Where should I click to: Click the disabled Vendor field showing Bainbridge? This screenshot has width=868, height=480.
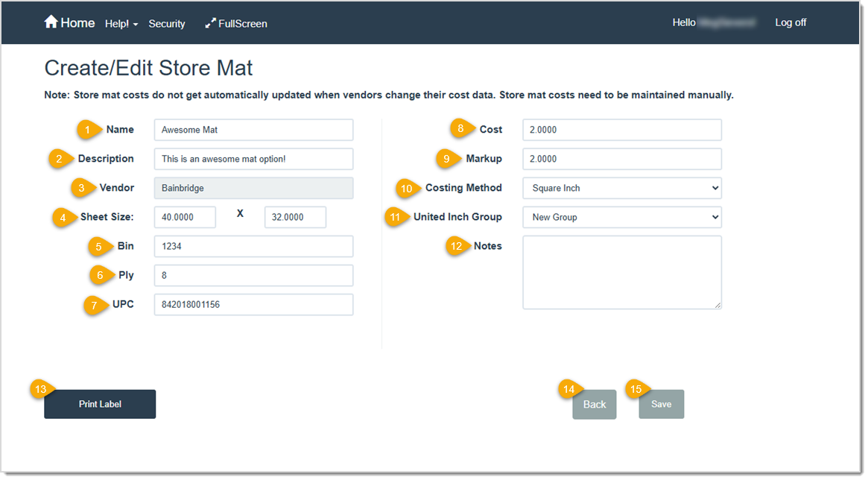point(253,188)
